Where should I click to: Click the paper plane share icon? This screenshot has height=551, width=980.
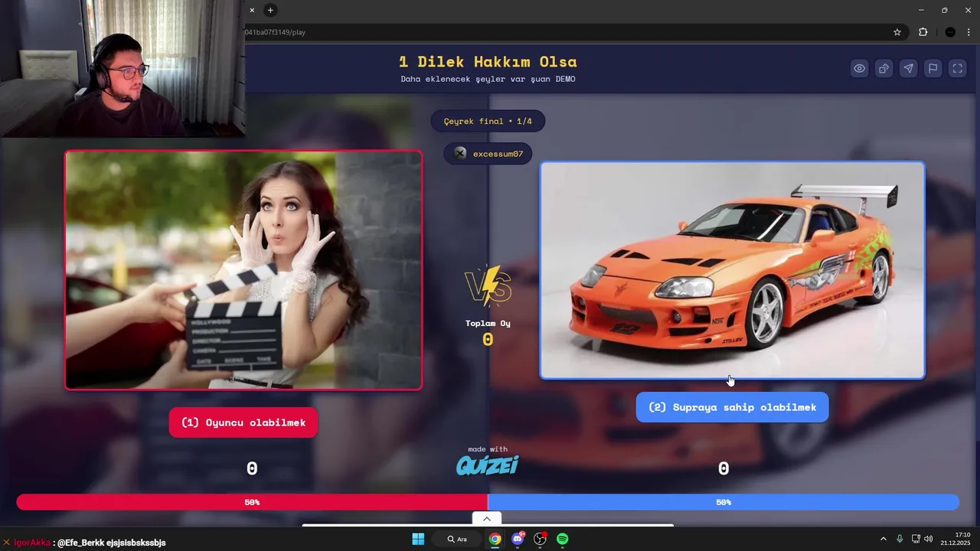click(908, 68)
